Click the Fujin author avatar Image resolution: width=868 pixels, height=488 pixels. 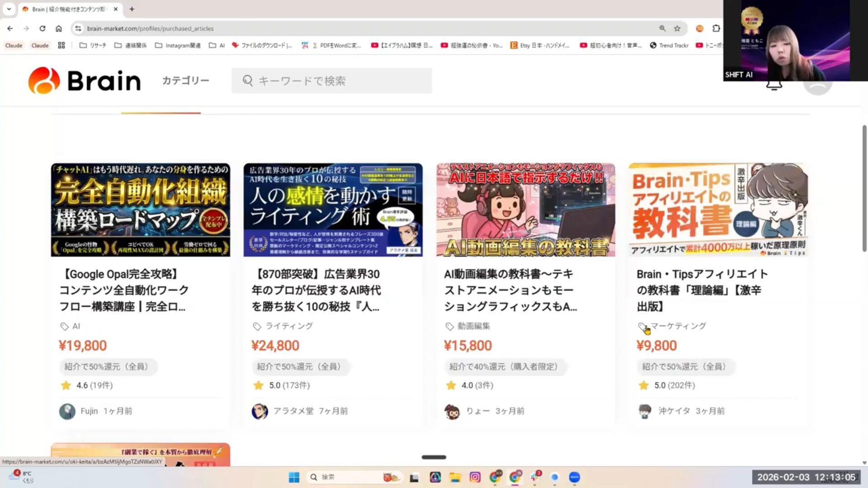click(67, 411)
